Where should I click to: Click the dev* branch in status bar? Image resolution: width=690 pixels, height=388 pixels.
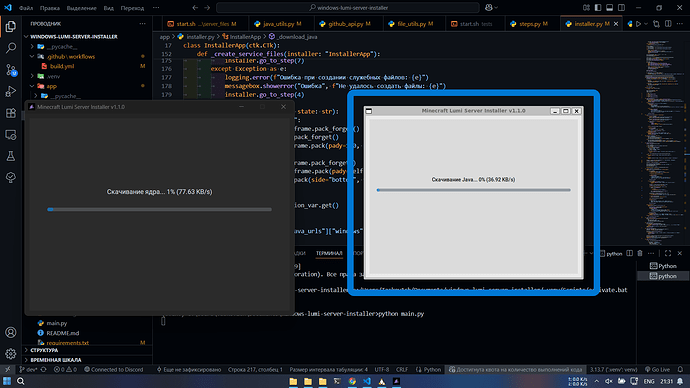coord(28,370)
